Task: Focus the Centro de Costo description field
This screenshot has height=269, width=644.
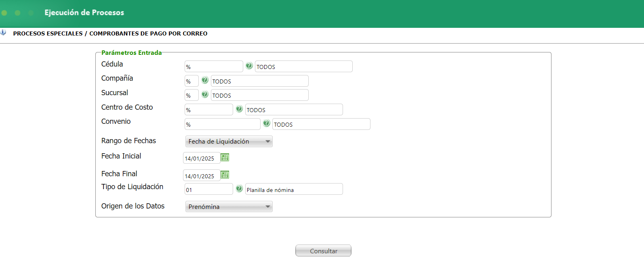Action: click(294, 110)
